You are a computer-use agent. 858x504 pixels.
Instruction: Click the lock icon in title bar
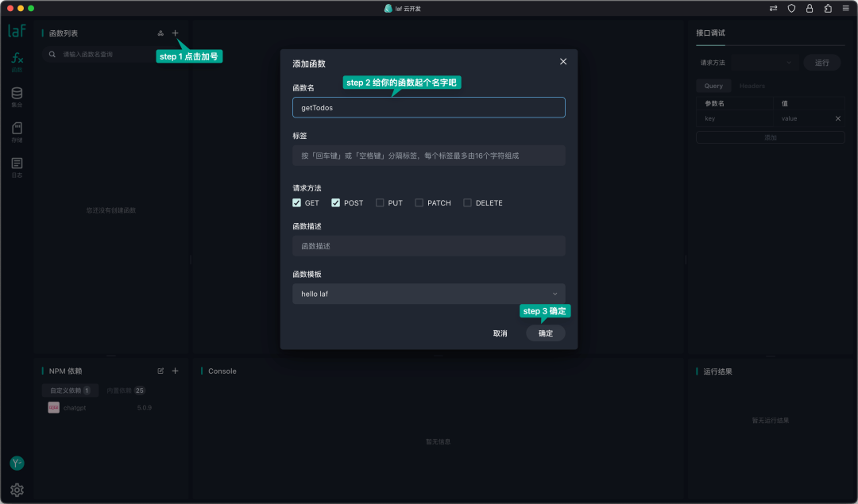click(810, 8)
